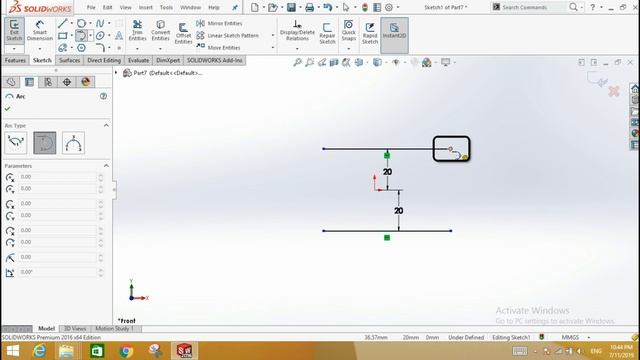640x360 pixels.
Task: Open the MMGS unit system dropdown
Action: pos(589,338)
